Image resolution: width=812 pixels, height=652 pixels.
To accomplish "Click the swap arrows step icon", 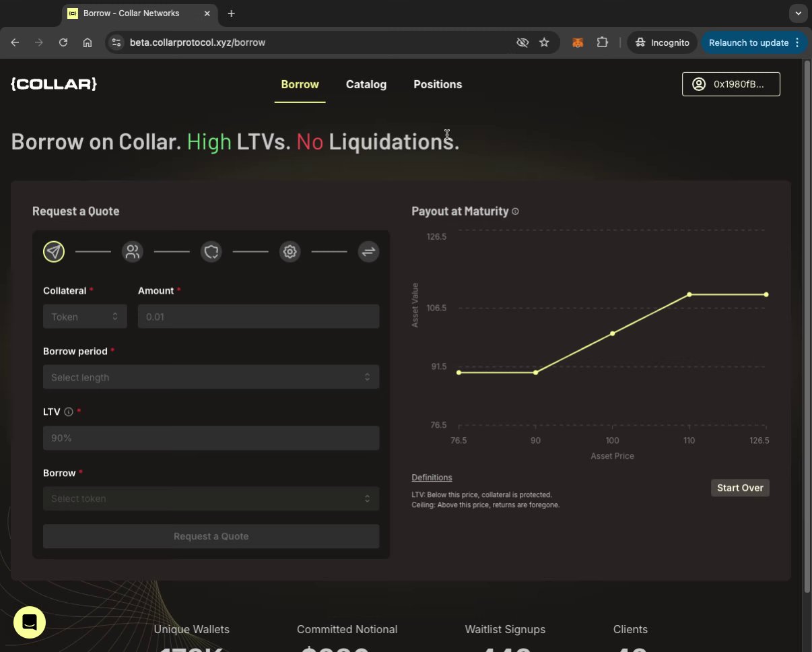I will coord(368,252).
